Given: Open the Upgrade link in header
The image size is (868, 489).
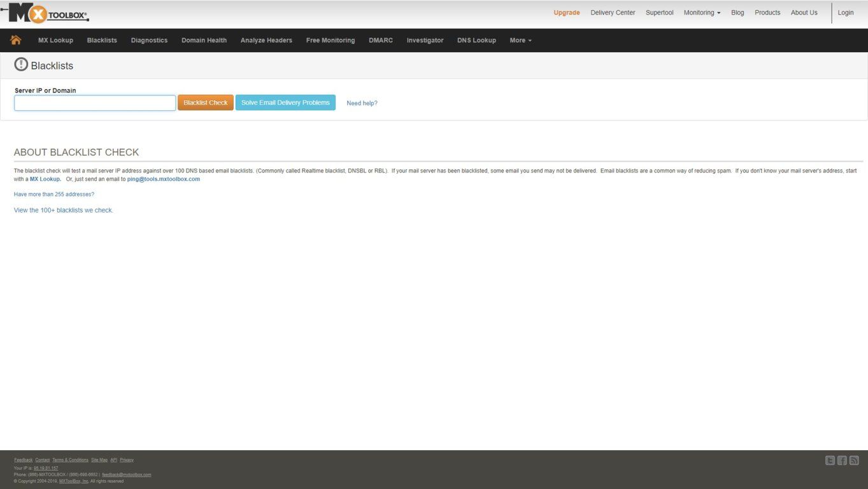Looking at the screenshot, I should click(566, 13).
